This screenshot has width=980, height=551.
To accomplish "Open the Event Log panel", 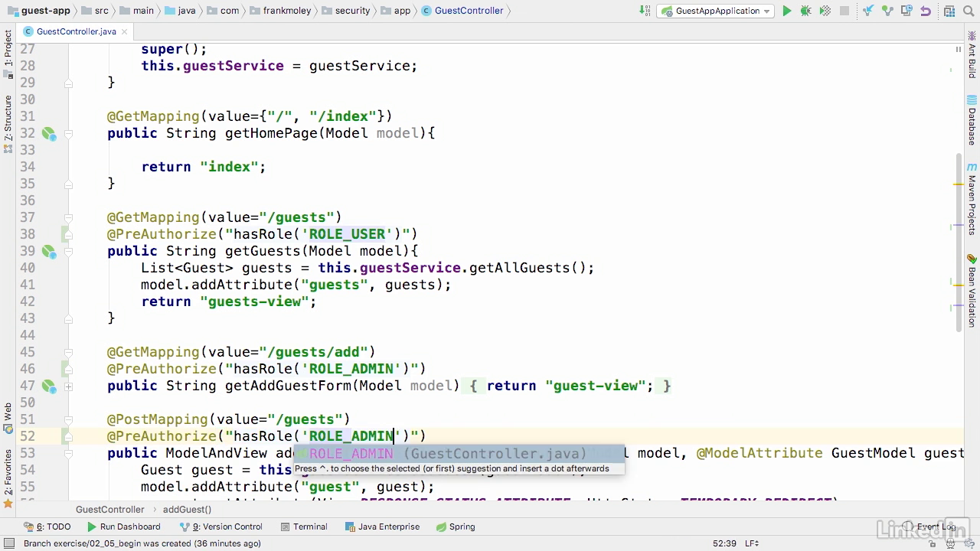I will (930, 527).
